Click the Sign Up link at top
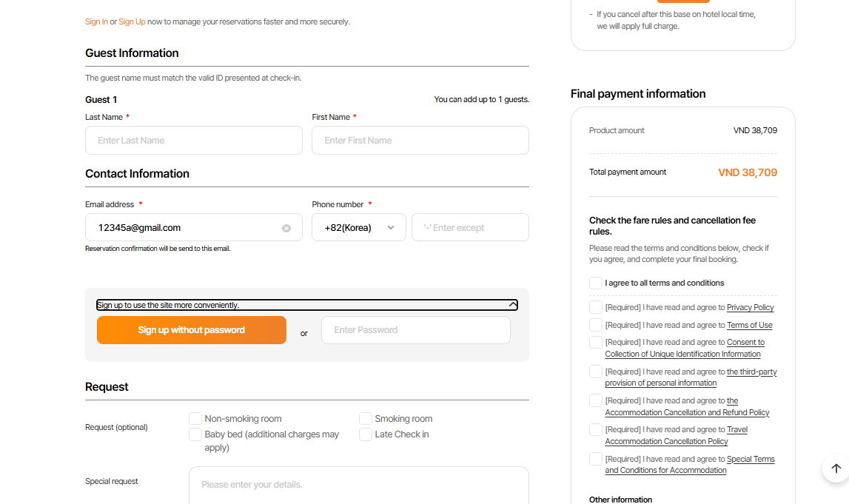 point(132,21)
